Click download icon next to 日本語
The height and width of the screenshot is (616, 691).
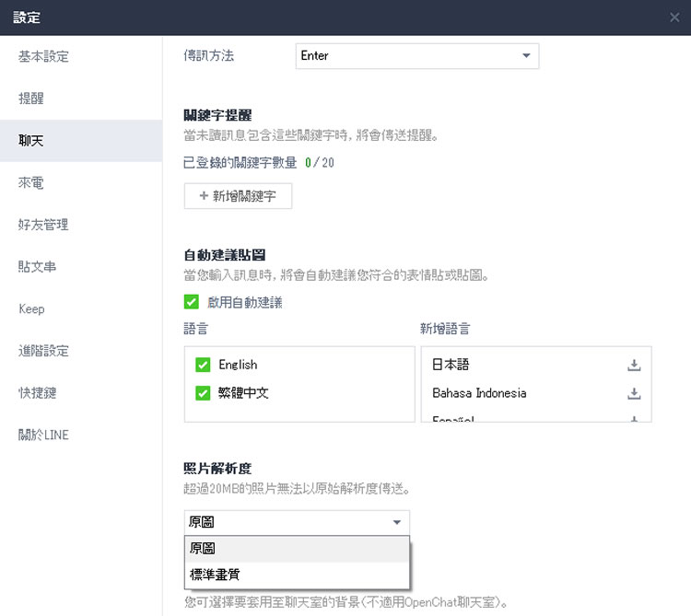pos(633,365)
